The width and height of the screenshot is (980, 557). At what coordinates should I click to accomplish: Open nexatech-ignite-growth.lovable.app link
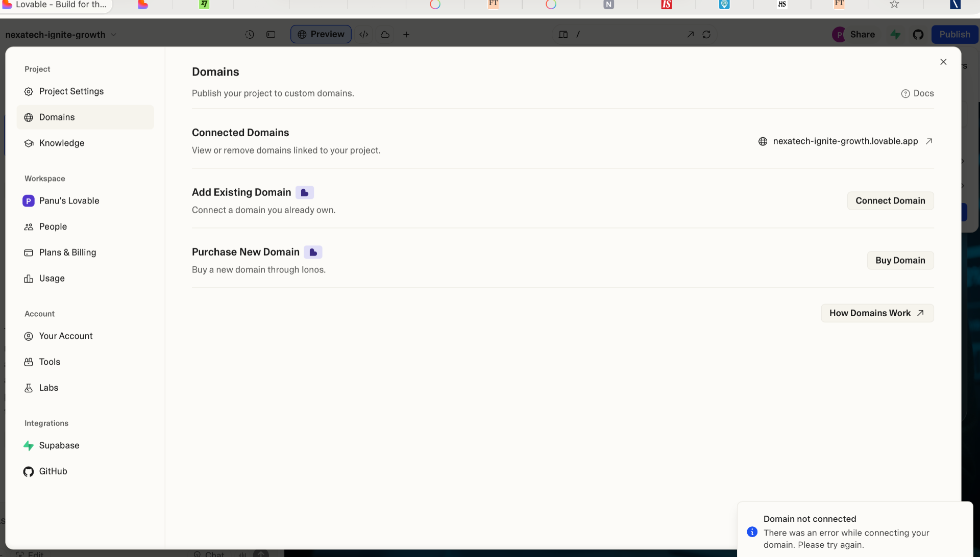tap(845, 141)
